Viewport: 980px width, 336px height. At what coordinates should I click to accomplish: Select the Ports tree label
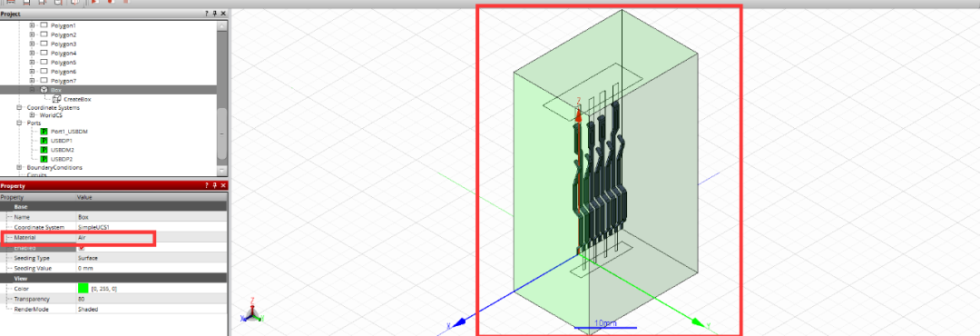pyautogui.click(x=34, y=124)
